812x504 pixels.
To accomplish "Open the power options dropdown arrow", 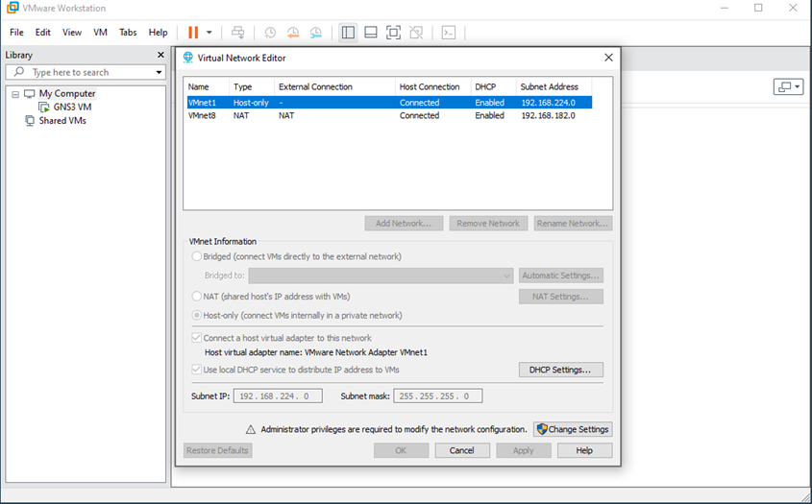I will (209, 33).
